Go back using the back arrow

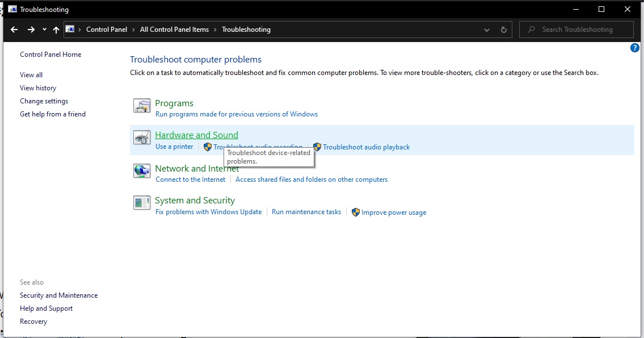coord(14,30)
